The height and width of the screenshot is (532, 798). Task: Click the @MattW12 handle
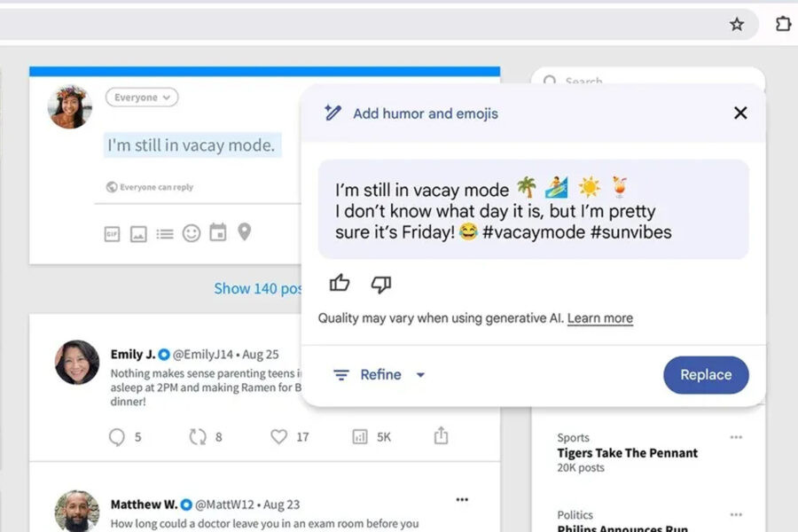pos(224,505)
